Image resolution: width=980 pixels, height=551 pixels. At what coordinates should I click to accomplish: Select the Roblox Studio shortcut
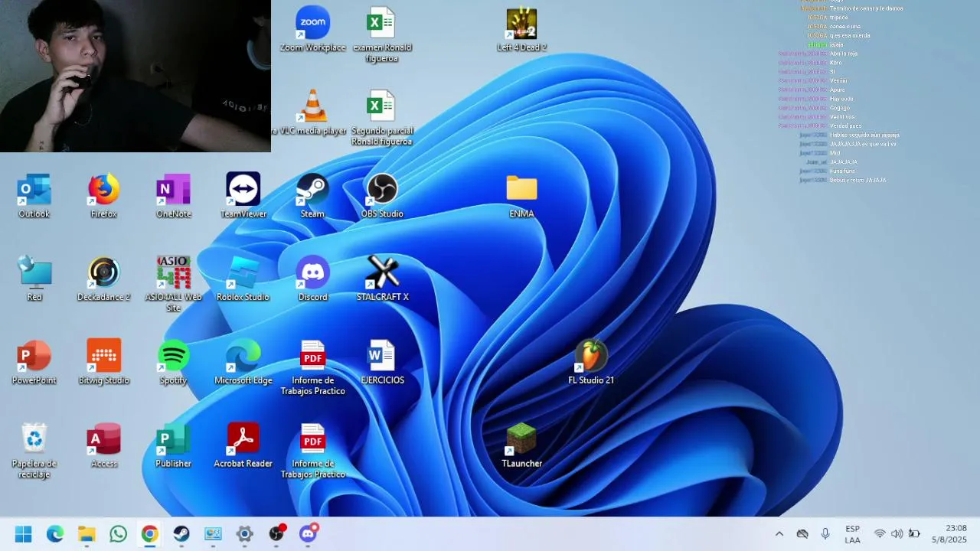click(x=243, y=279)
